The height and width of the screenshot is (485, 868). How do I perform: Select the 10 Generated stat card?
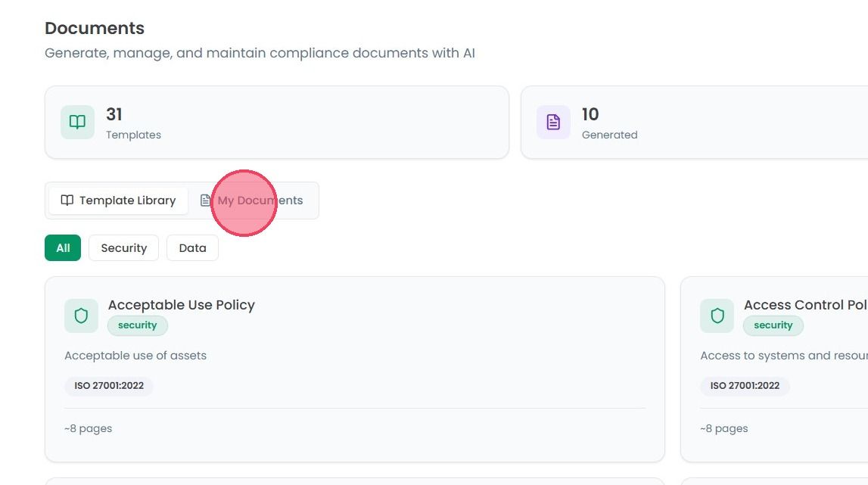point(694,122)
